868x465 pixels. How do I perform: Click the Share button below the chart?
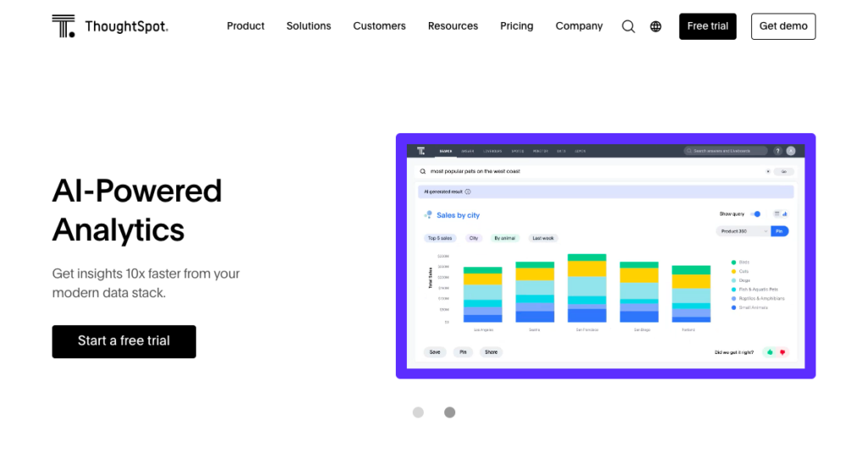click(x=491, y=352)
